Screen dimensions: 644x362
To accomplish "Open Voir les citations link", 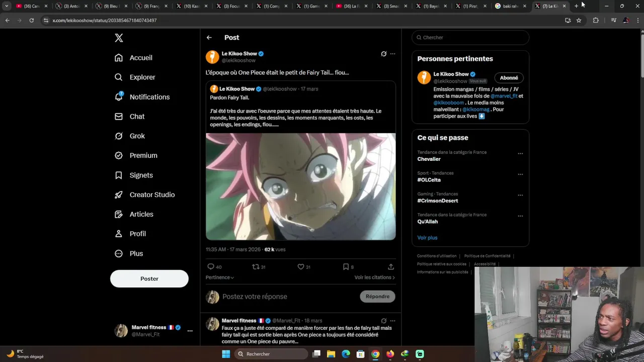I will [374, 278].
